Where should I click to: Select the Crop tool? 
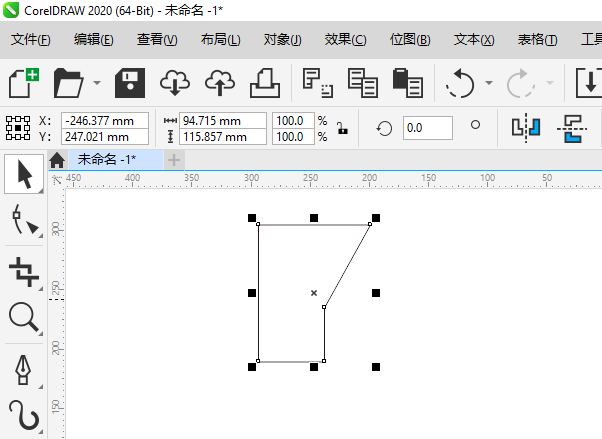[x=24, y=272]
